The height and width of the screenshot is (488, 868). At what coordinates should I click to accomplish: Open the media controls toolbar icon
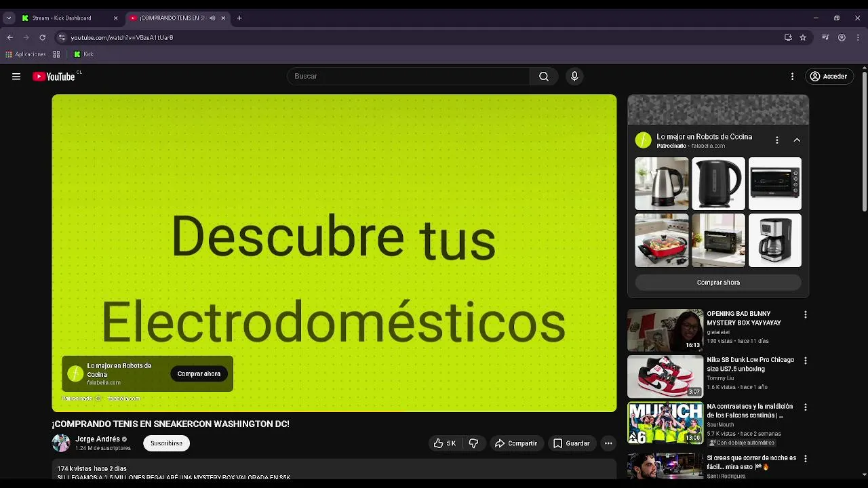825,38
